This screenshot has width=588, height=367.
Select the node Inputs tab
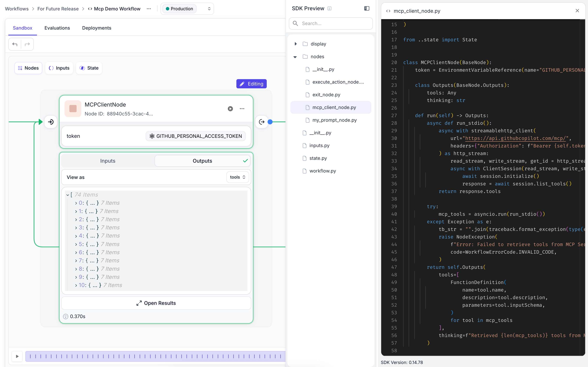108,161
